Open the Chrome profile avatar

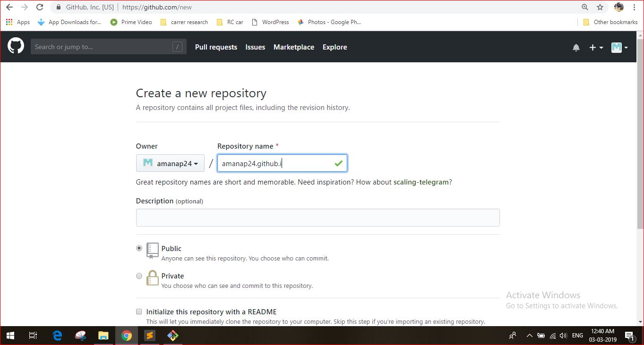619,7
